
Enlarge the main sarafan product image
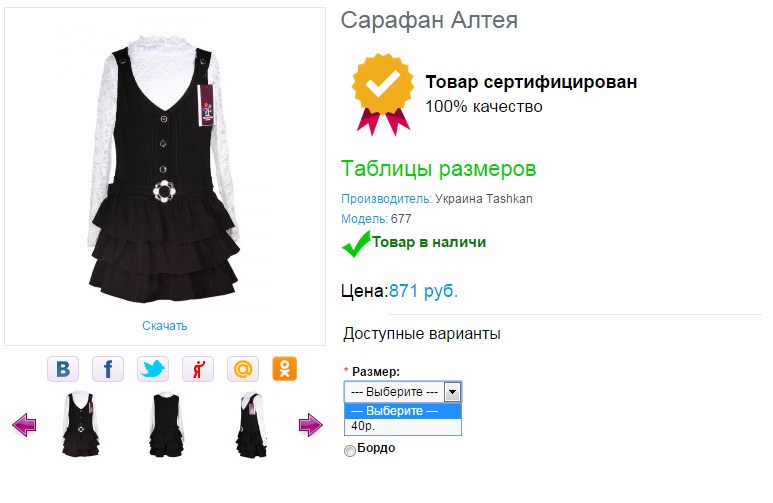pos(164,169)
